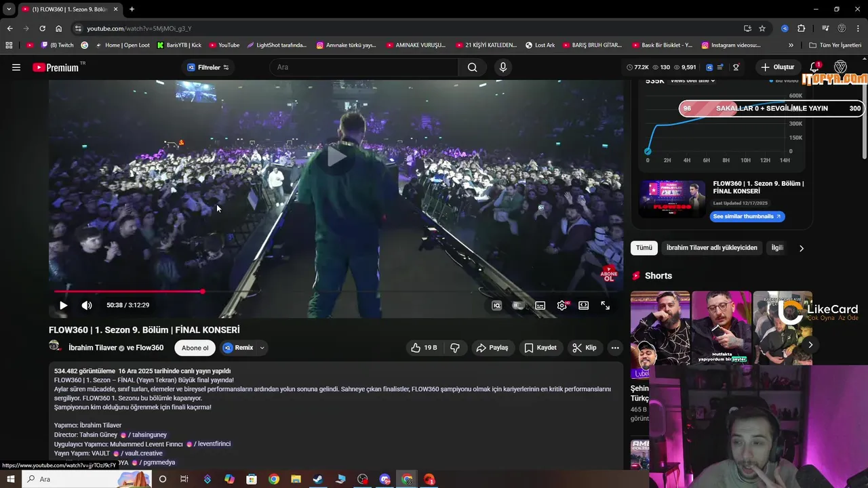Toggle subtitles in the player
This screenshot has width=868, height=488.
[540, 306]
